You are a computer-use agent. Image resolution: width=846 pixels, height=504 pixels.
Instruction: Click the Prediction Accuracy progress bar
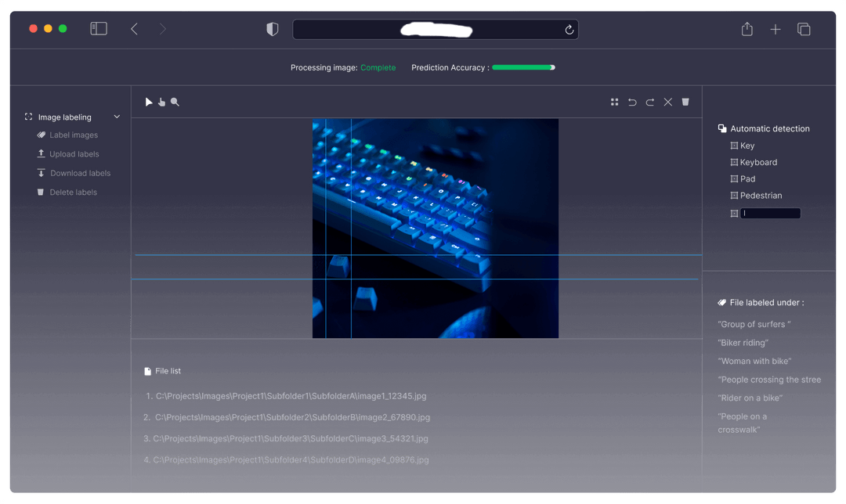[523, 67]
